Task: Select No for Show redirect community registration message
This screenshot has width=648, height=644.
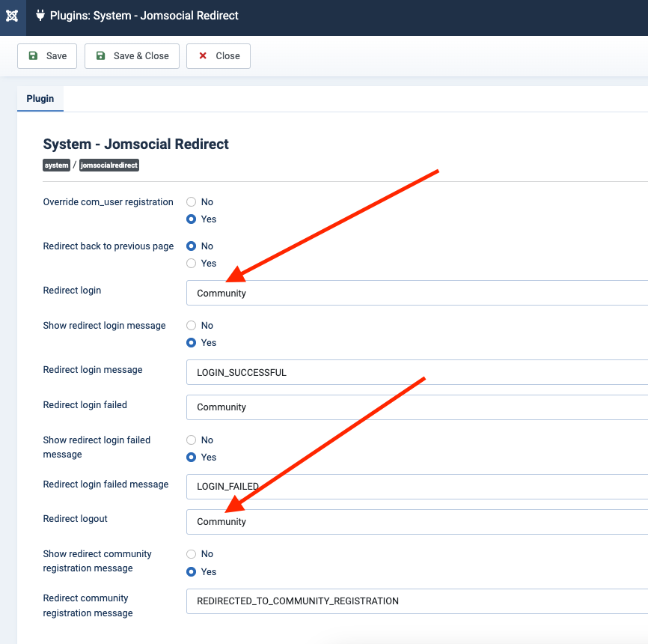Action: coord(192,554)
